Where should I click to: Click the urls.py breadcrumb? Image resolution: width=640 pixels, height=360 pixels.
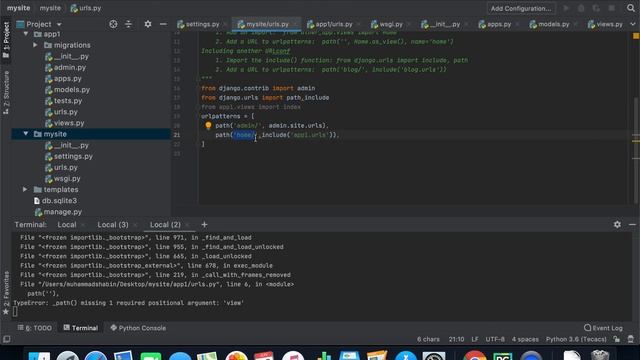(86, 8)
